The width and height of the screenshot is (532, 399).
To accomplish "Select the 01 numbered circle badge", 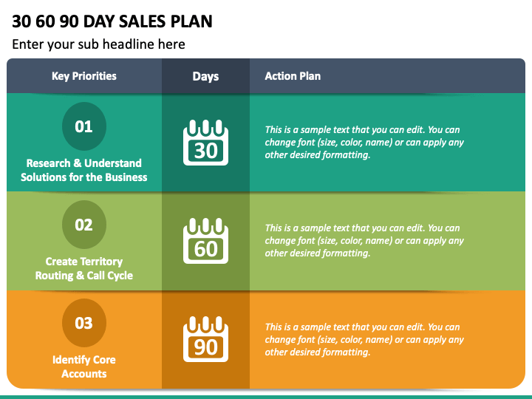I will 84,126.
